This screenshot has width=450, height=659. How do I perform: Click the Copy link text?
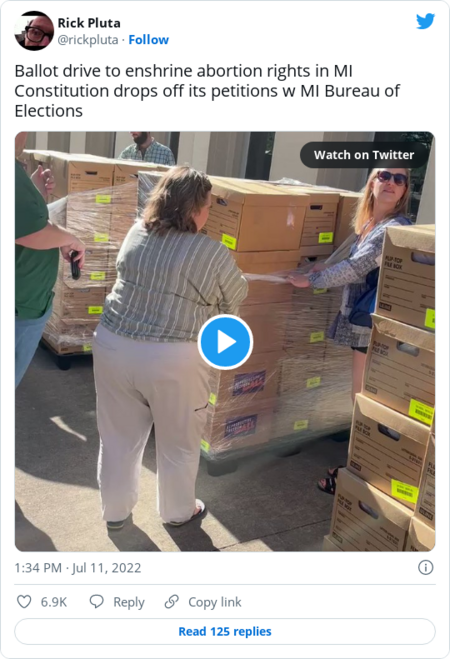pyautogui.click(x=215, y=602)
